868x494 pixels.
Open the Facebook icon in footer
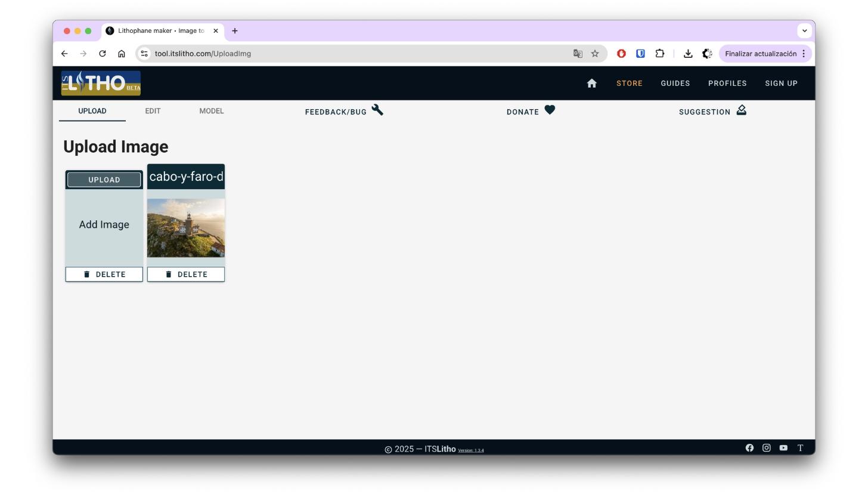pos(749,448)
